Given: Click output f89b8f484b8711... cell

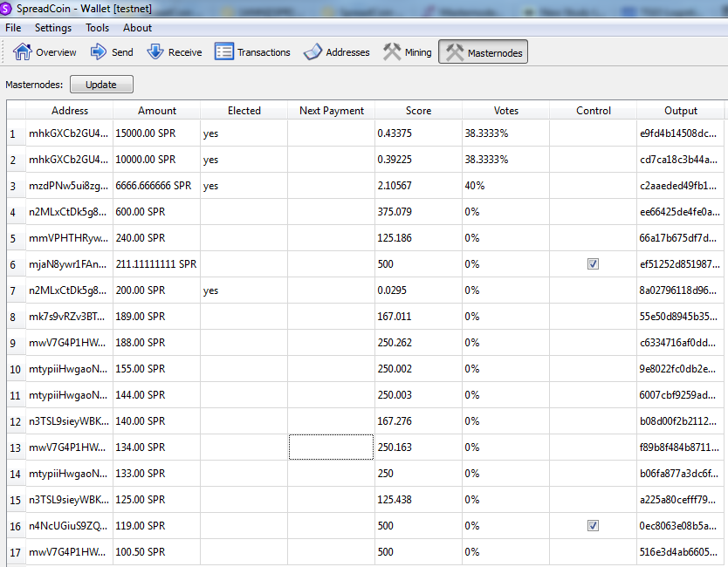Looking at the screenshot, I should (x=681, y=447).
